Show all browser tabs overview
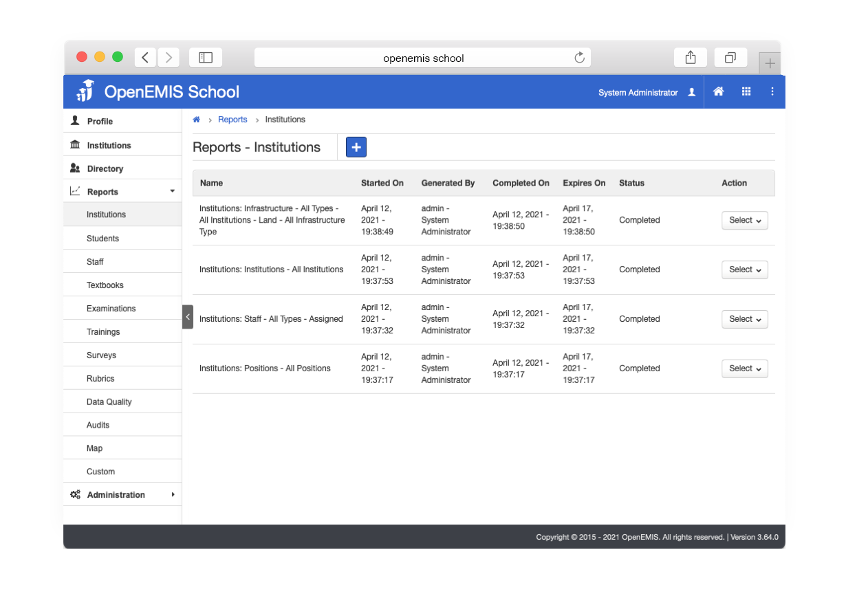Image resolution: width=846 pixels, height=616 pixels. click(x=730, y=58)
